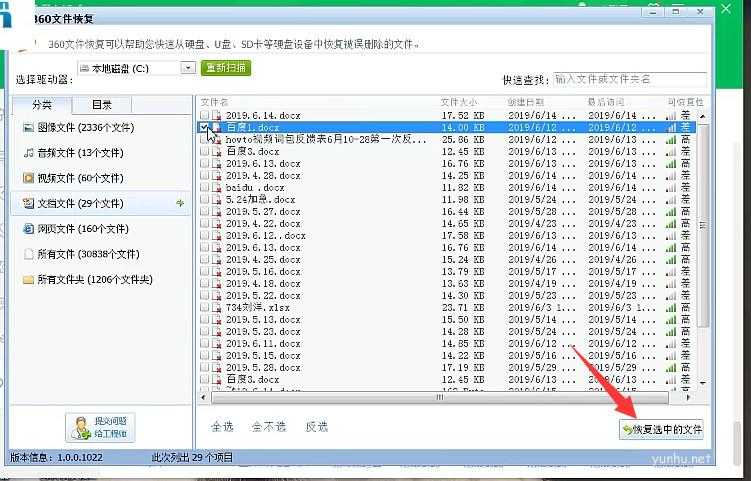The width and height of the screenshot is (751, 481).
Task: Click the file icon of baidu .docx
Action: (x=216, y=187)
